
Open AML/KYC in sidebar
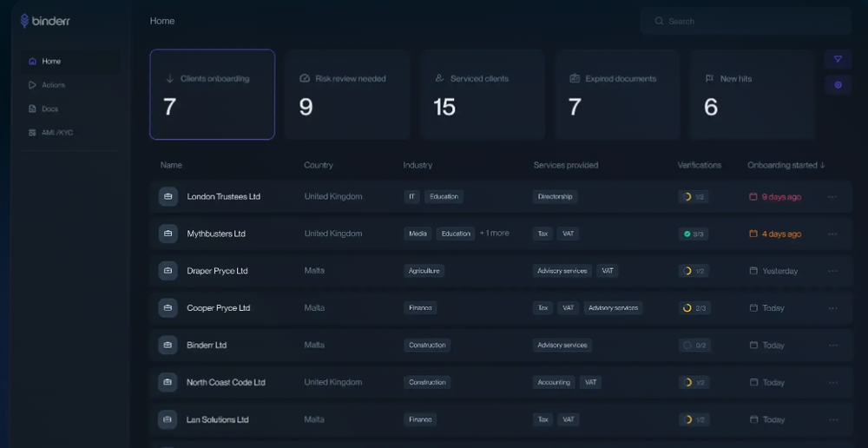click(x=71, y=133)
